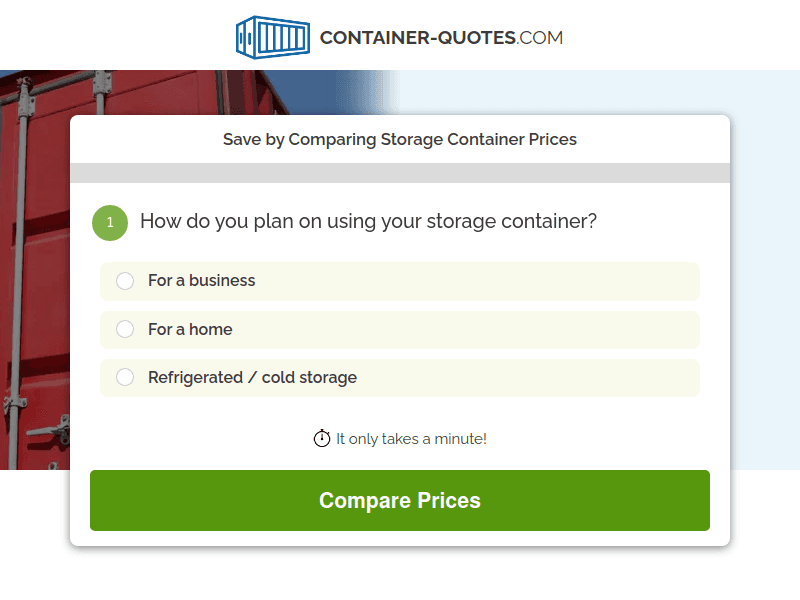Click the clock face symbol above Compare Prices

(x=321, y=438)
